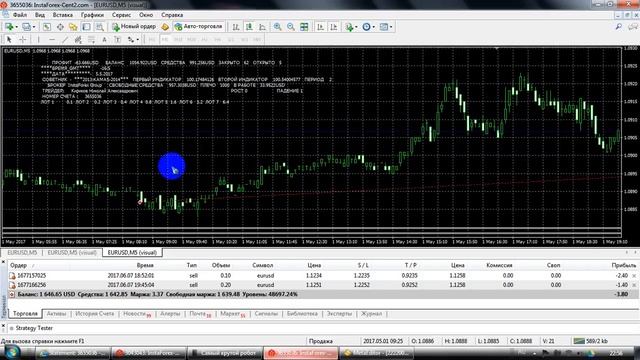The height and width of the screenshot is (360, 640).
Task: Click the Strategy Tester bar
Action: coord(34,328)
